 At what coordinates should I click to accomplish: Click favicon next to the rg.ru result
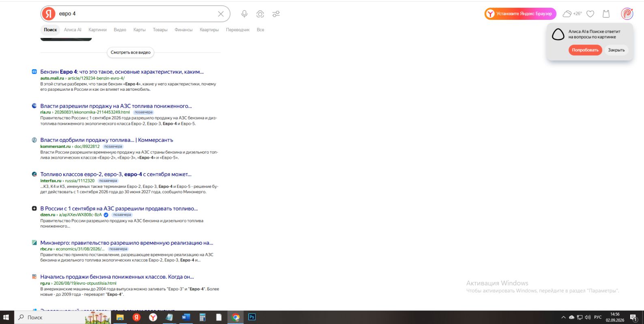(x=34, y=277)
